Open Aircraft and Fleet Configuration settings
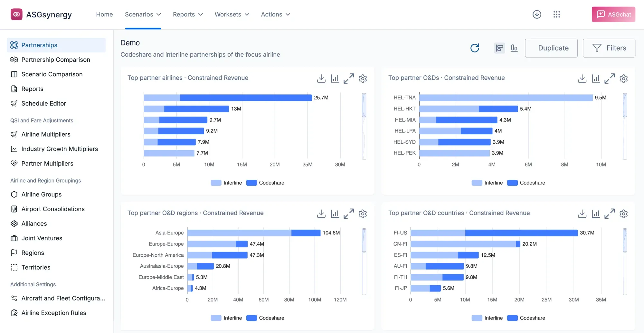644x333 pixels. pos(56,298)
